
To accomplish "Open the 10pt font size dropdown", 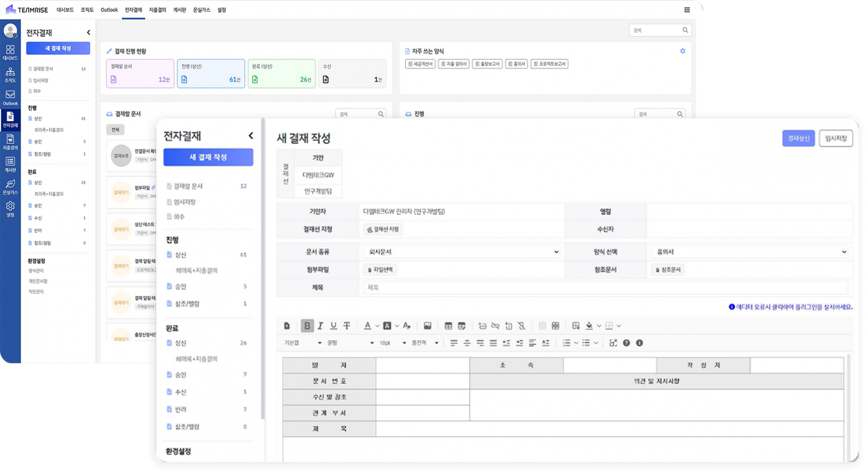I will pos(392,343).
